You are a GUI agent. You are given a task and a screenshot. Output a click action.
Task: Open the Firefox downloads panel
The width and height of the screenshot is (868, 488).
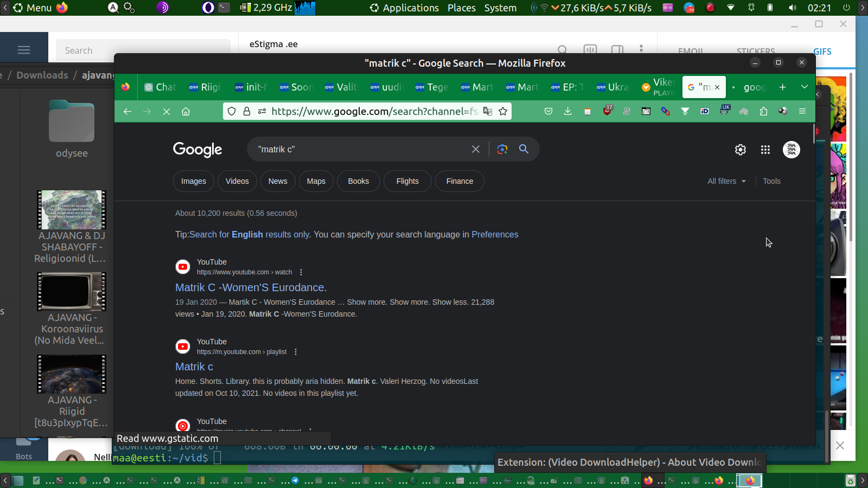tap(567, 111)
